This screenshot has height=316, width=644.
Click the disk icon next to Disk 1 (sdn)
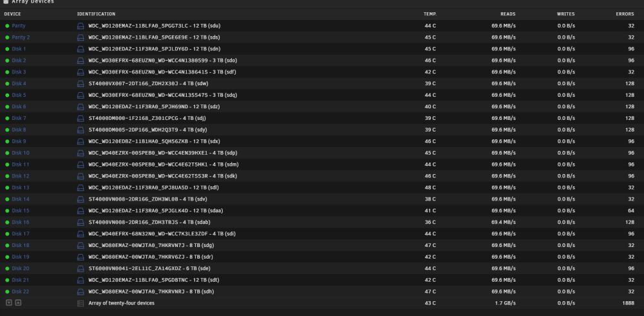tap(80, 49)
